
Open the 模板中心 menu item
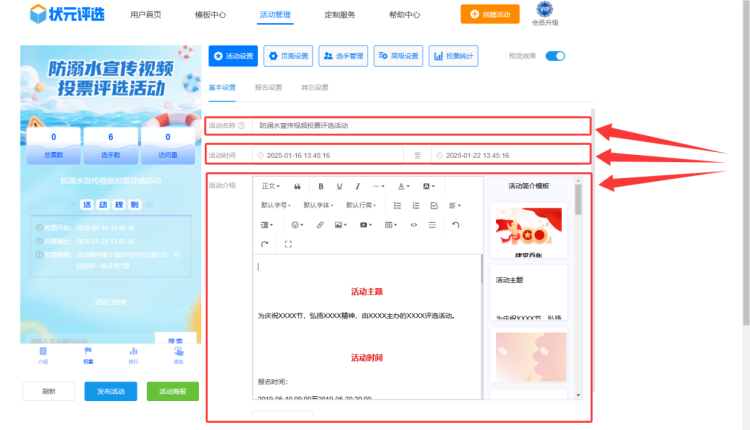tap(210, 15)
